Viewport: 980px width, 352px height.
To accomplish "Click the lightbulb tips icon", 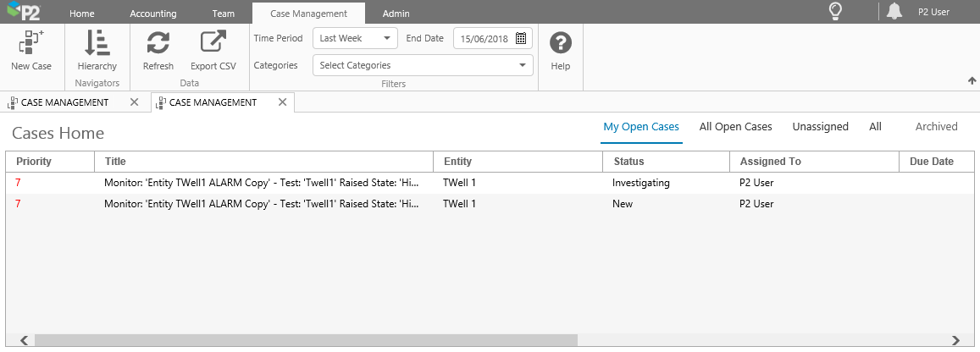I will [835, 12].
